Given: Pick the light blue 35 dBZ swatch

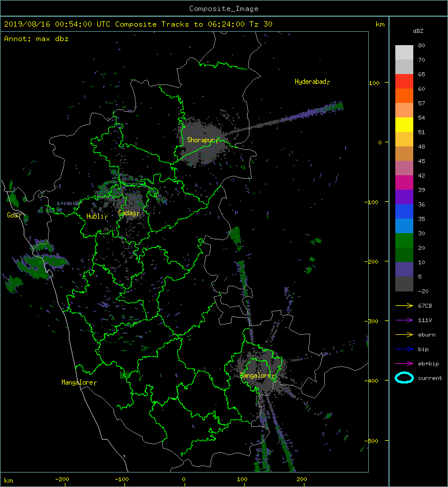Looking at the screenshot, I should (x=404, y=226).
